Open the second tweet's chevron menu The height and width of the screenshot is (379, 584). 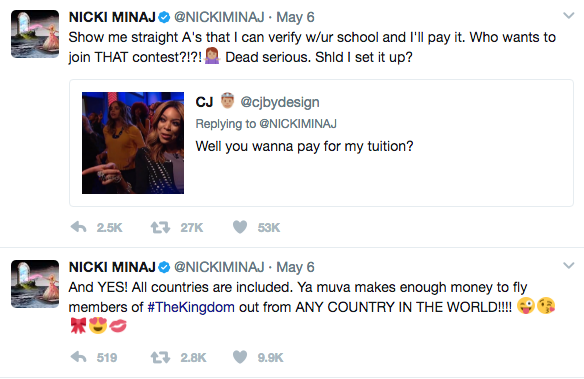[x=568, y=265]
